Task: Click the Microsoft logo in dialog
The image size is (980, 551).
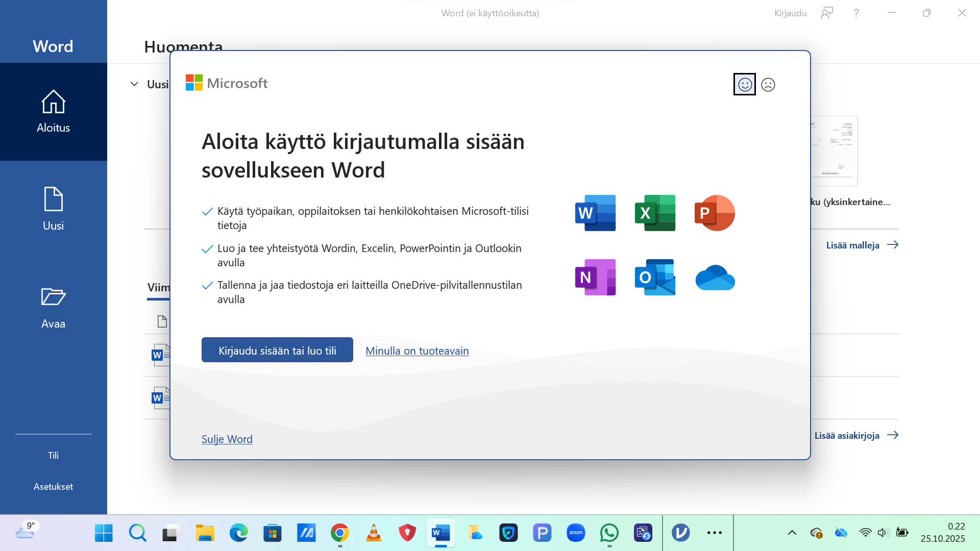Action: click(226, 83)
